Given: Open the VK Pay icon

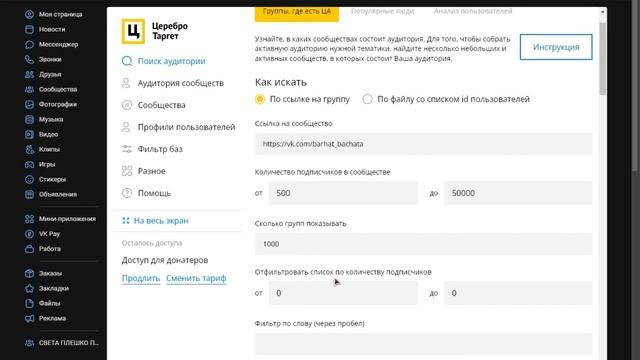Looking at the screenshot, I should [29, 234].
